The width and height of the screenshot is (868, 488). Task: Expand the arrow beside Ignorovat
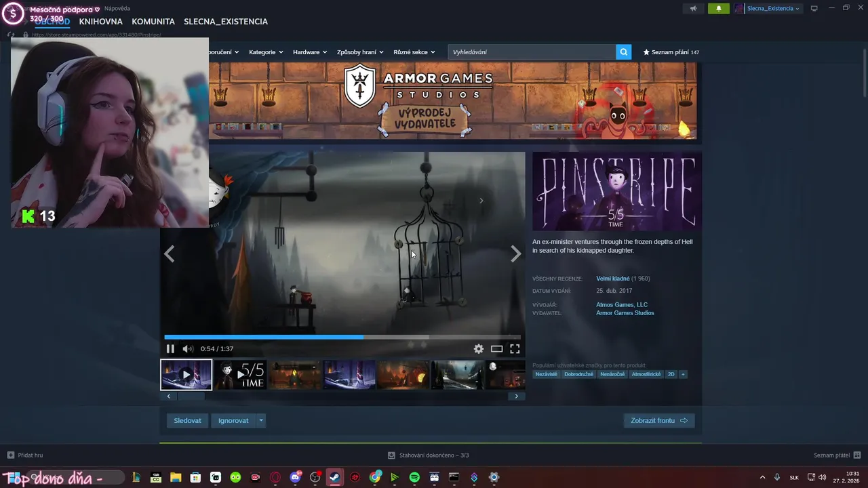261,421
